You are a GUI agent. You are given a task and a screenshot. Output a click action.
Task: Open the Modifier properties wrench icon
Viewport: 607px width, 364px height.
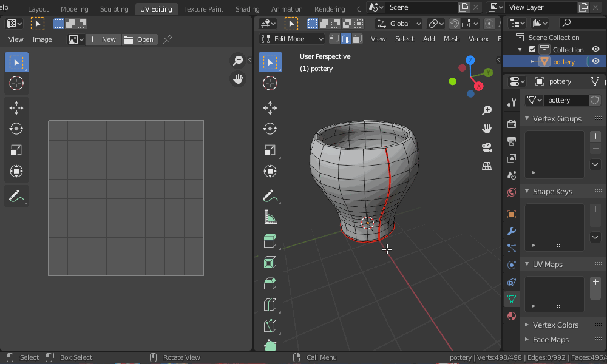[511, 231]
